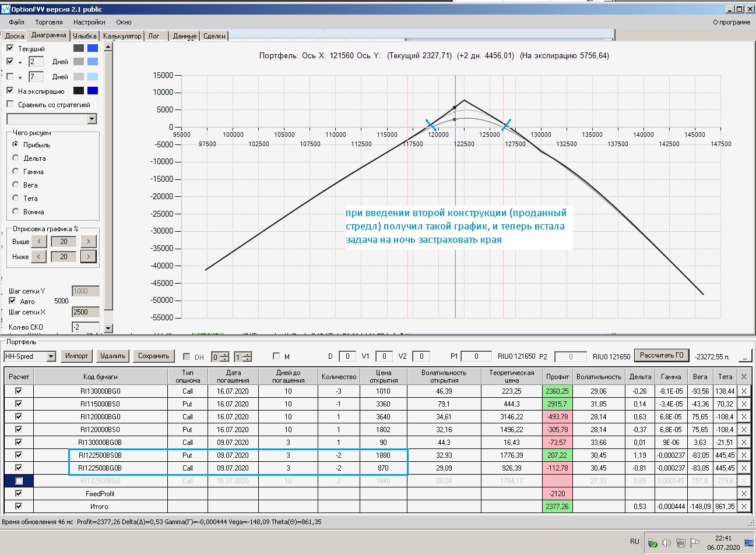The image size is (756, 555).
Task: Click the light blue swatch for +2 Дней
Action: click(x=93, y=61)
